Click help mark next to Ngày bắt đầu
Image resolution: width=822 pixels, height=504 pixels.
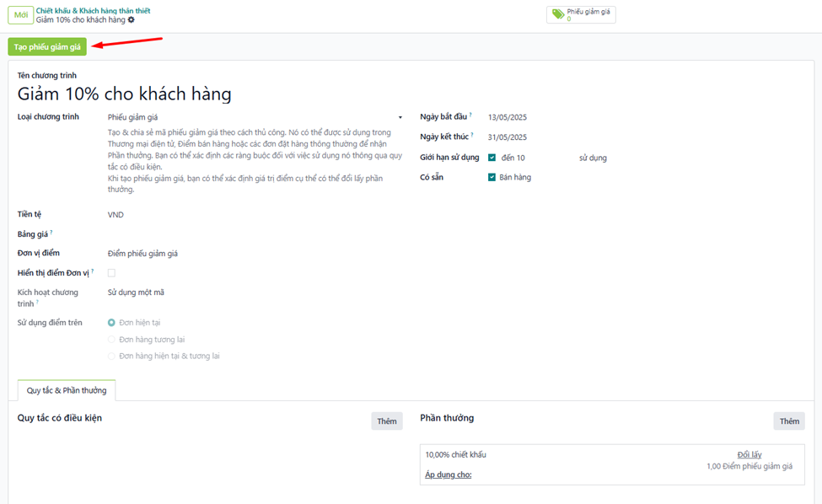tap(470, 115)
